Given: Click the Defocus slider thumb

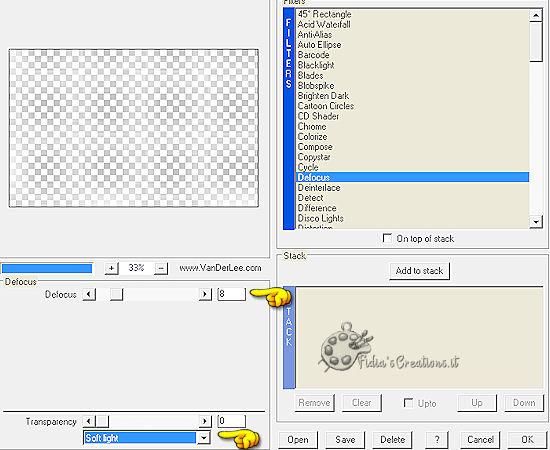Looking at the screenshot, I should (116, 294).
